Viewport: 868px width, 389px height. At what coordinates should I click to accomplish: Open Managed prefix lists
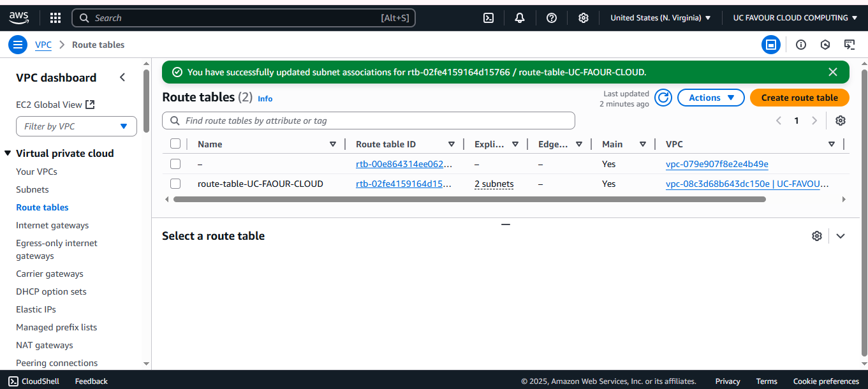pos(57,327)
